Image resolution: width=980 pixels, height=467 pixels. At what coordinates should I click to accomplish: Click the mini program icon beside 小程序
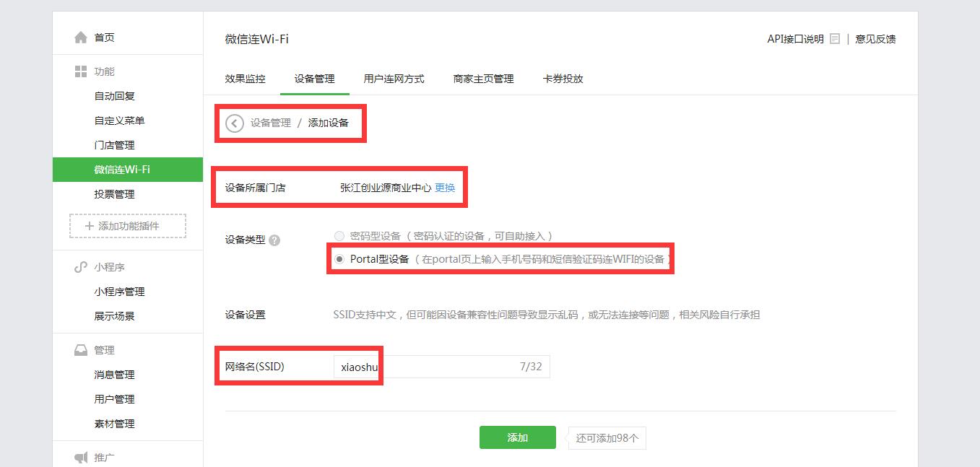(x=81, y=267)
